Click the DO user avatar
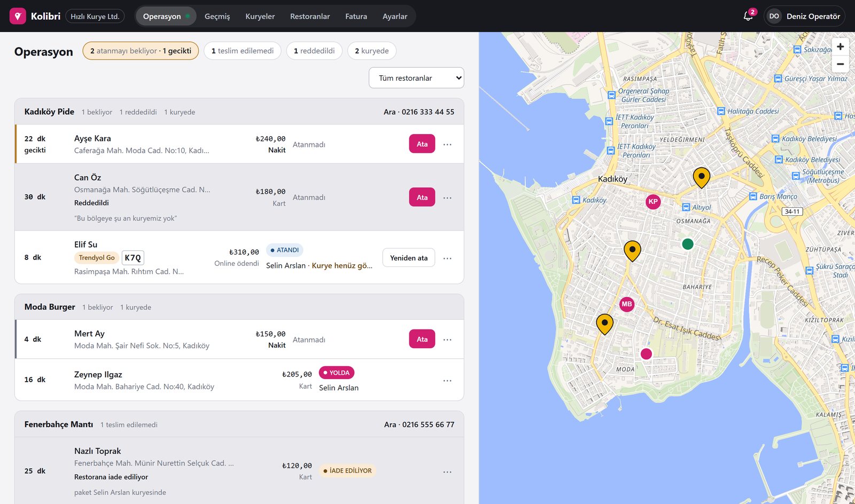 [774, 16]
